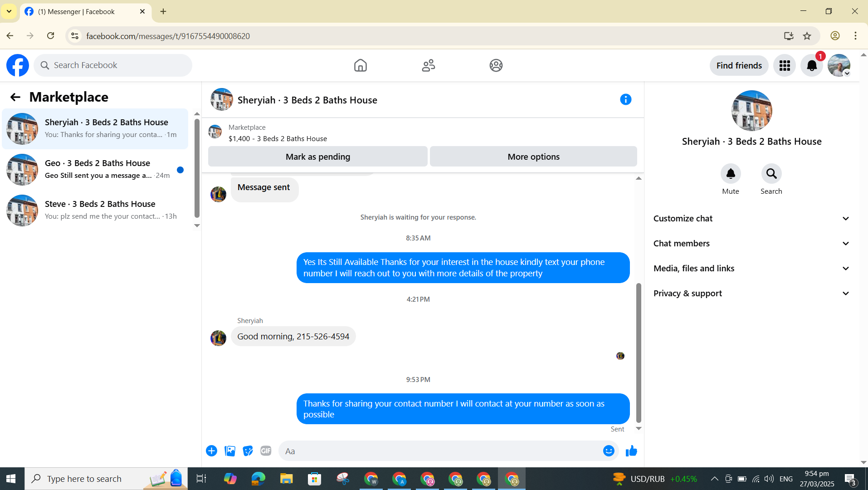Viewport: 868px width, 490px height.
Task: Go back in browser history
Action: [10, 36]
